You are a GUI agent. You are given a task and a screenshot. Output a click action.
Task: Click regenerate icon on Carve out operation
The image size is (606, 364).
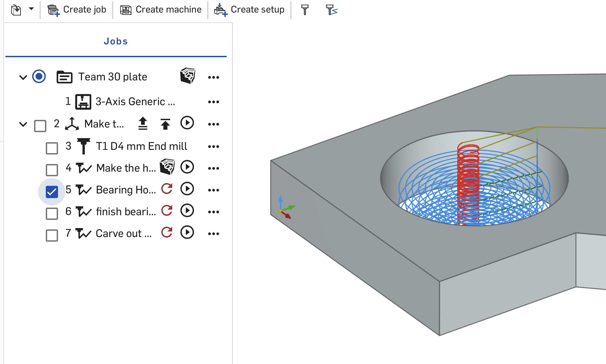point(167,232)
